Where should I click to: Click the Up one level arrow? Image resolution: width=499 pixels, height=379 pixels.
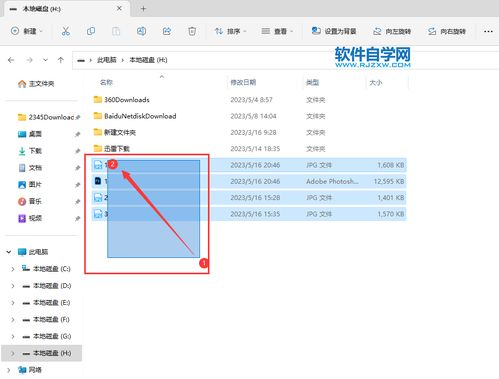click(x=61, y=60)
